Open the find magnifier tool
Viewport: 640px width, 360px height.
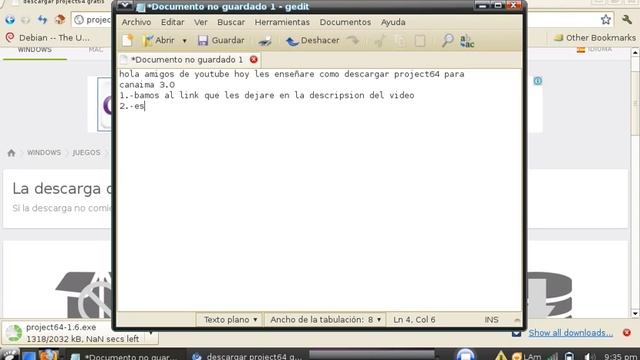tap(447, 40)
